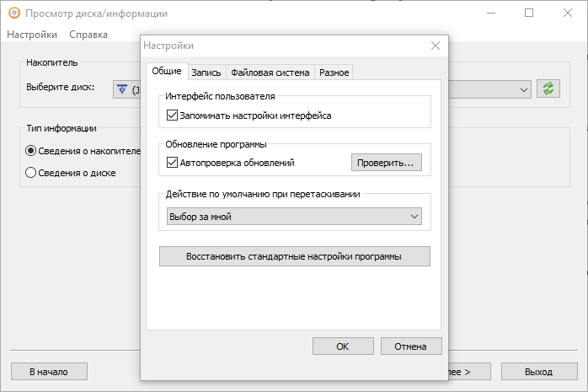
Task: Select Сведения о накопителе radio option
Action: (x=31, y=151)
